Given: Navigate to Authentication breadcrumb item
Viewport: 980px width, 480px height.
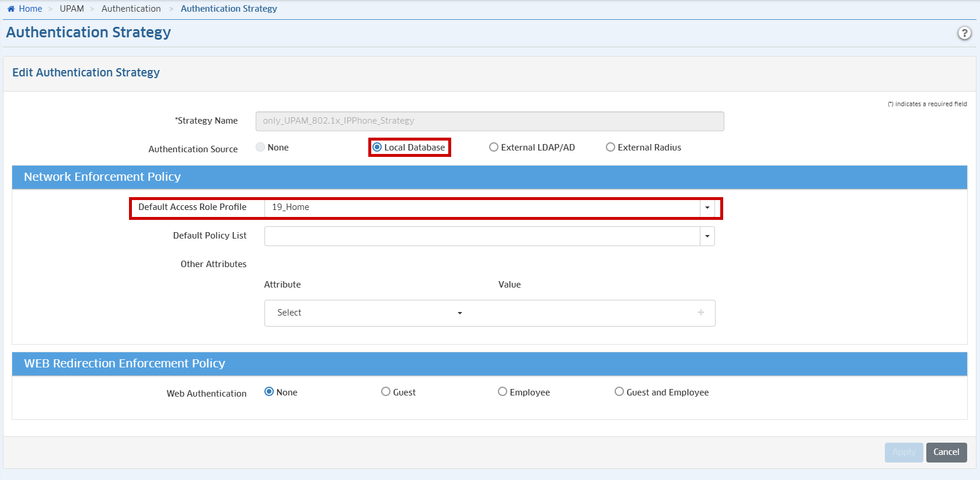Looking at the screenshot, I should point(131,9).
